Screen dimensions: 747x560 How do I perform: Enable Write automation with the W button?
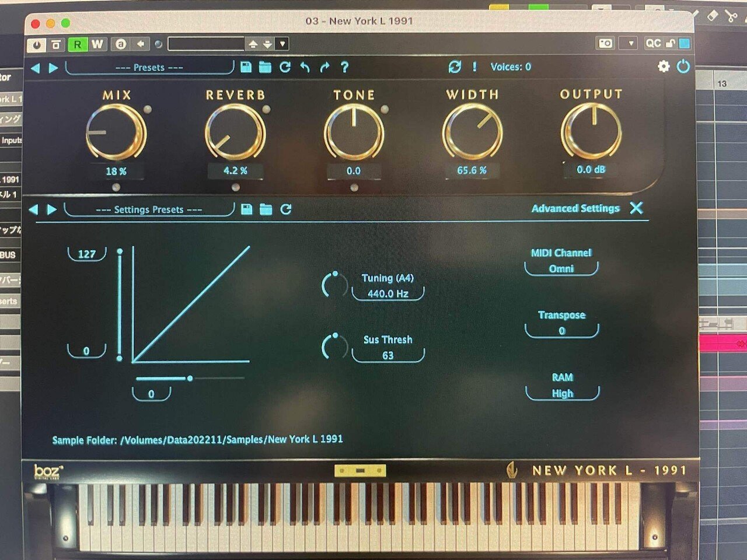click(x=97, y=44)
